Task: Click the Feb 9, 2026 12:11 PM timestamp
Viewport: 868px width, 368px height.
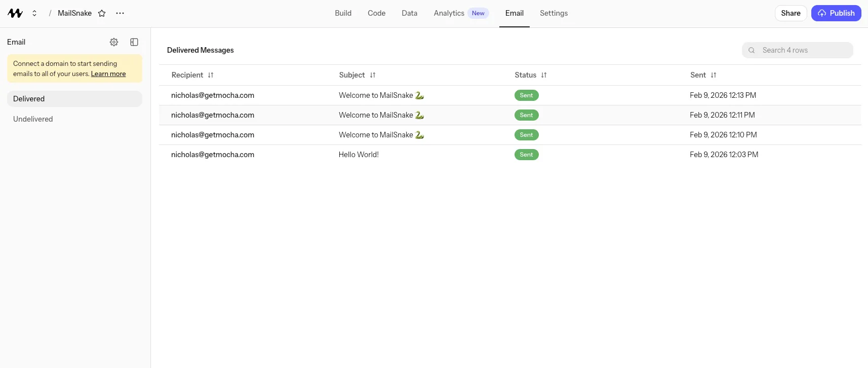Action: tap(722, 115)
